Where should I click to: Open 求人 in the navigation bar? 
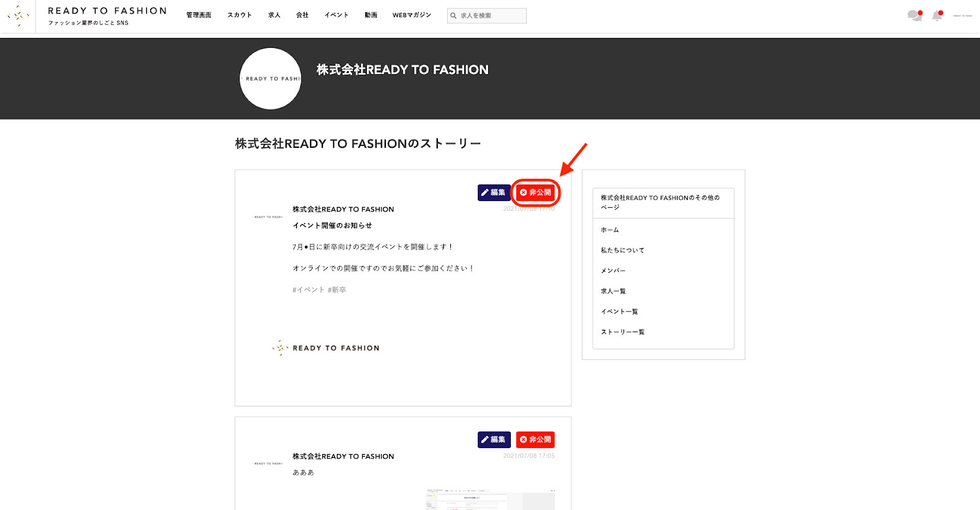274,15
